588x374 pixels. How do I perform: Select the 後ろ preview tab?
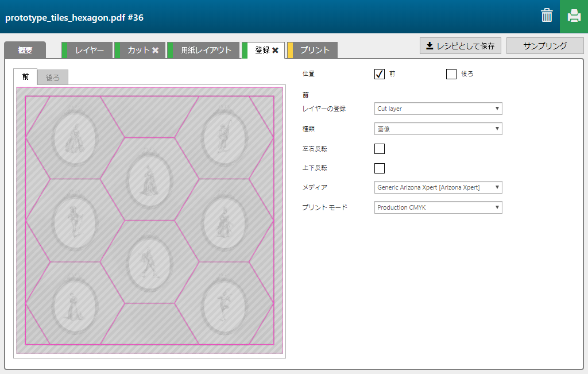(52, 78)
